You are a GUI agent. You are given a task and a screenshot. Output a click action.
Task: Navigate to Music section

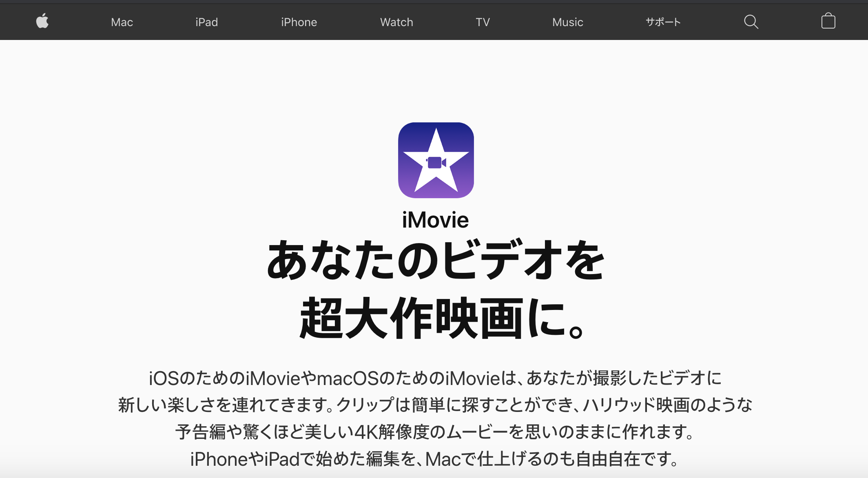[567, 22]
